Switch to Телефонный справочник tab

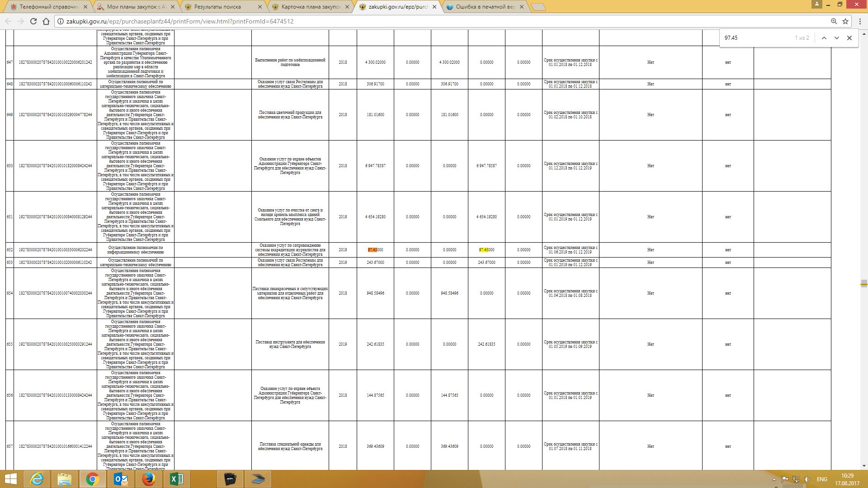tap(49, 7)
